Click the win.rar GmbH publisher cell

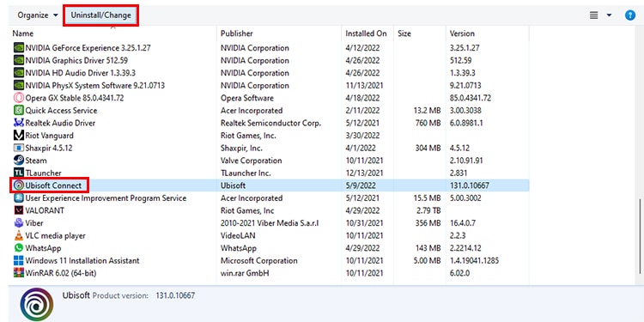click(245, 273)
